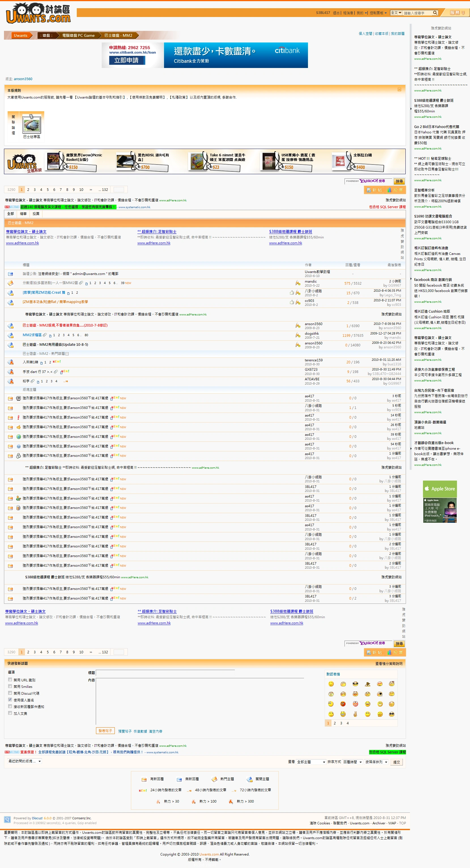Click heat flame icon on MM2有用連結 row
Image resolution: width=470 pixels, height=868 pixels.
pyautogui.click(x=298, y=345)
